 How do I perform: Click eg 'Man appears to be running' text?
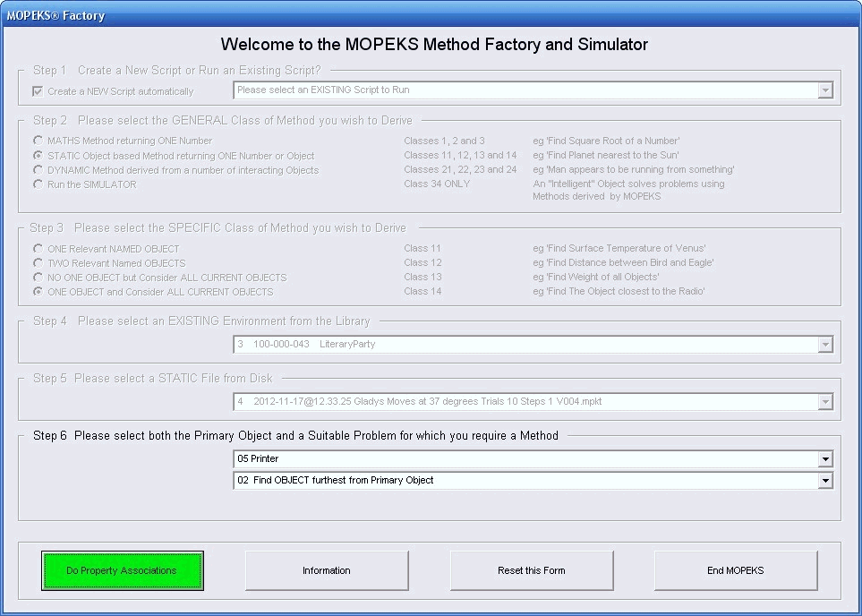click(634, 169)
